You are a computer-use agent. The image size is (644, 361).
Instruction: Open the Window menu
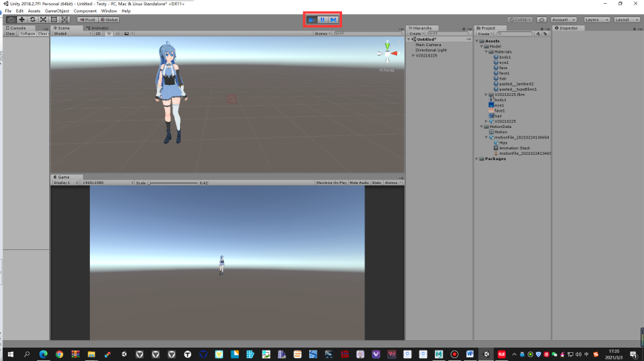tap(109, 11)
